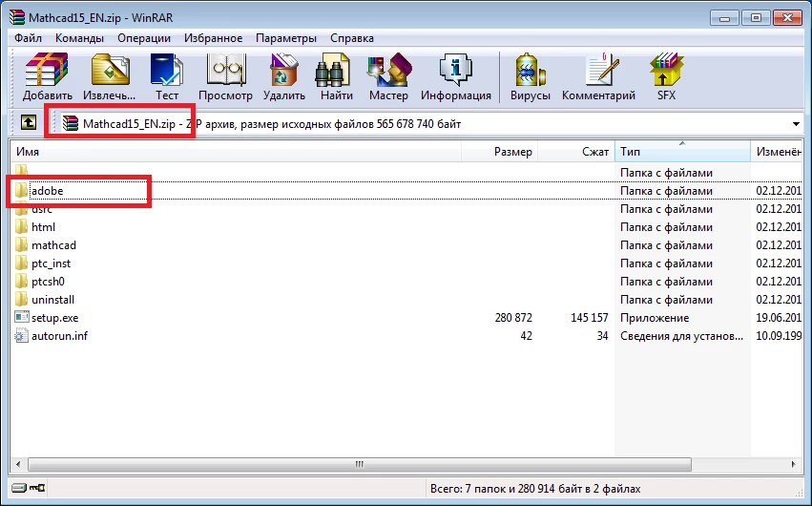Select the html folder icon
This screenshot has height=506, width=812.
click(21, 226)
